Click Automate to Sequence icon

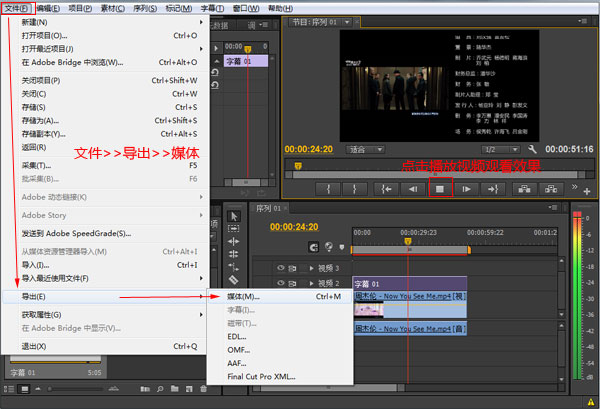[x=145, y=389]
